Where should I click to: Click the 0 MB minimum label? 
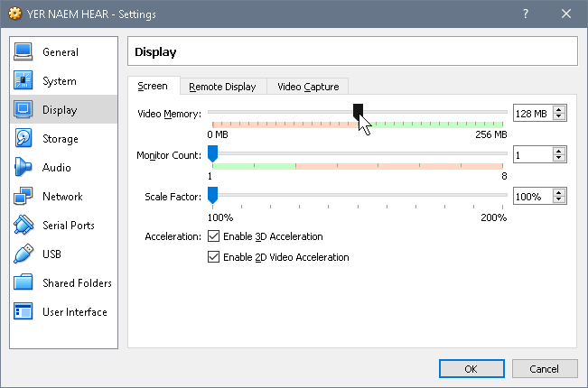(218, 134)
